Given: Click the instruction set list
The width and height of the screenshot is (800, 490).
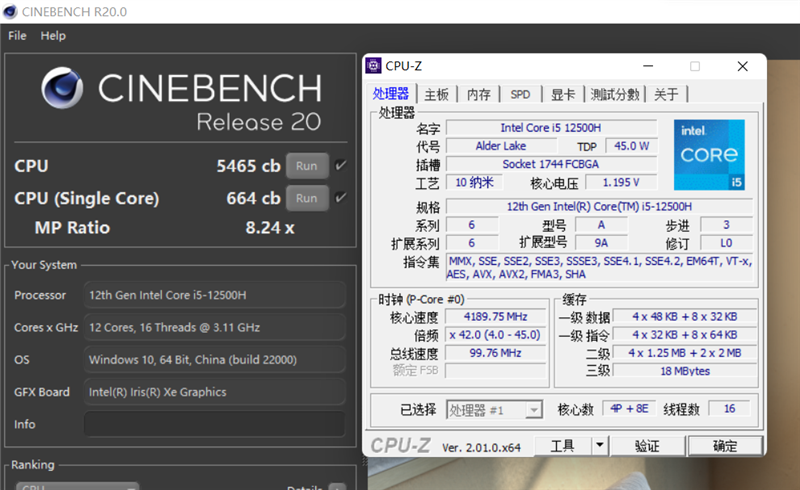Looking at the screenshot, I should [x=599, y=268].
